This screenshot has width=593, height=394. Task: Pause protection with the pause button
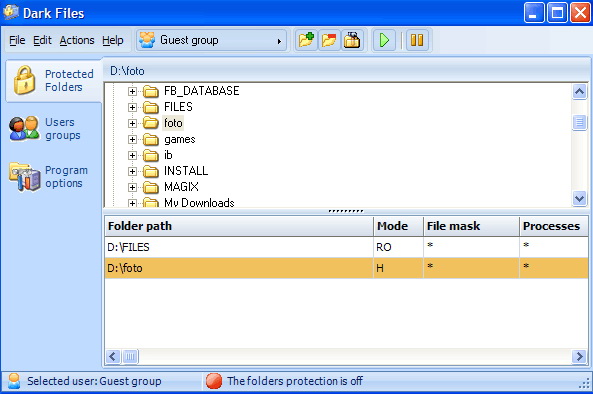coord(417,40)
